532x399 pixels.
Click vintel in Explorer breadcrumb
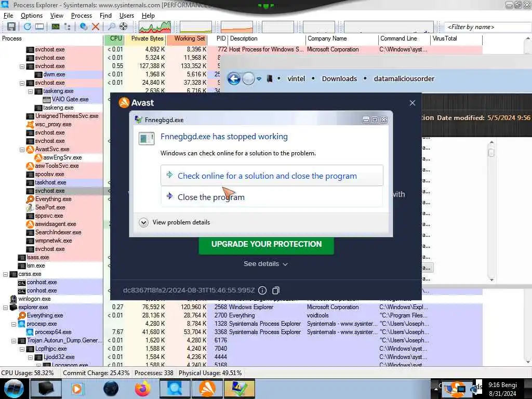point(296,79)
